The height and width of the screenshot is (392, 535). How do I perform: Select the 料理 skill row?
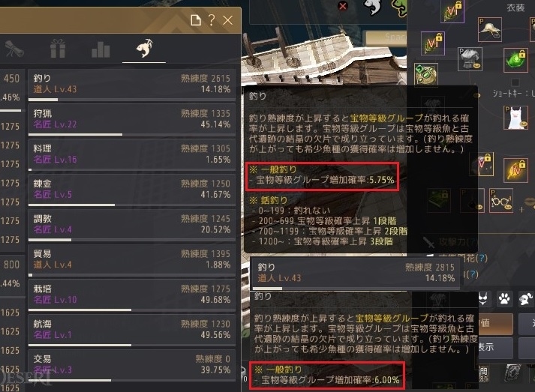click(x=132, y=155)
